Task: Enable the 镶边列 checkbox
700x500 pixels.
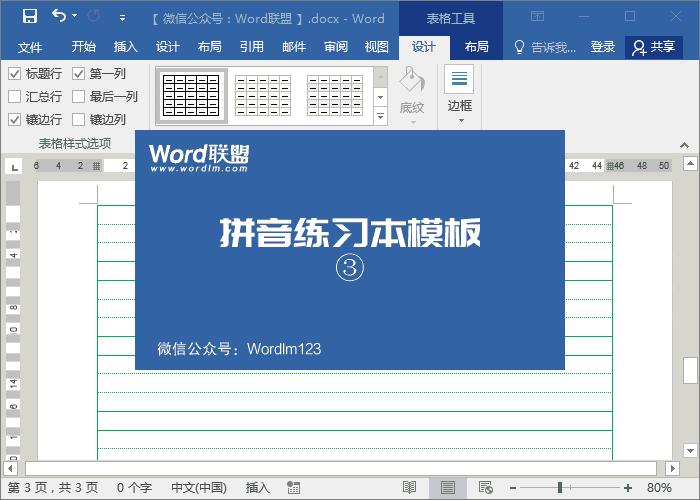Action: tap(79, 120)
